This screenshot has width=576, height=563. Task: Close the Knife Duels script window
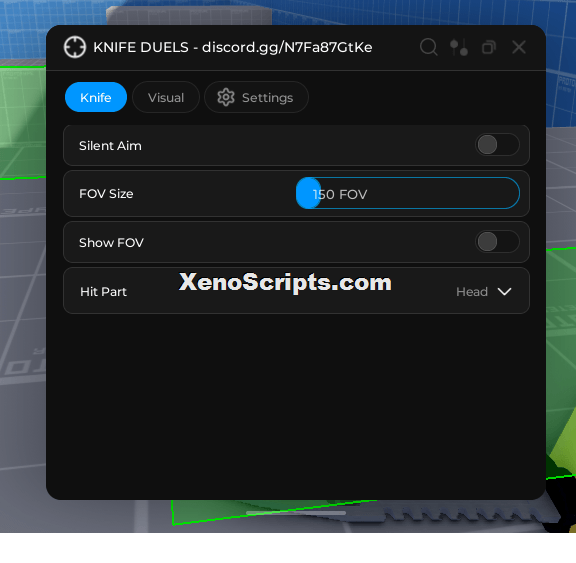519,47
